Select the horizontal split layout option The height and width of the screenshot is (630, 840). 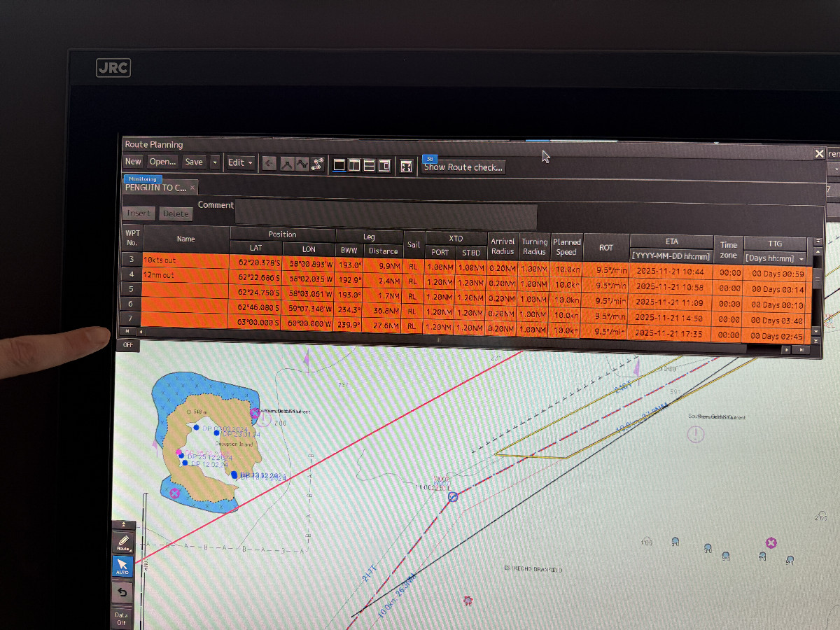[x=369, y=165]
